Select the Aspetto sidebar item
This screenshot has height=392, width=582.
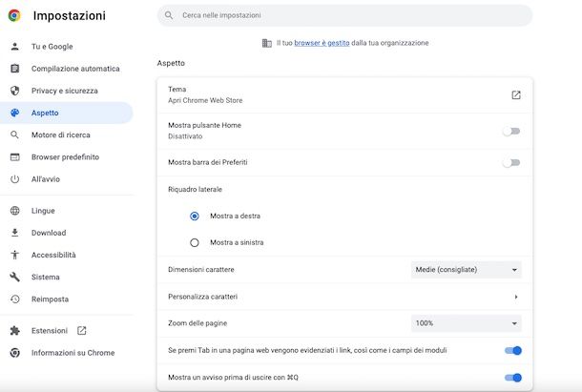pyautogui.click(x=67, y=113)
